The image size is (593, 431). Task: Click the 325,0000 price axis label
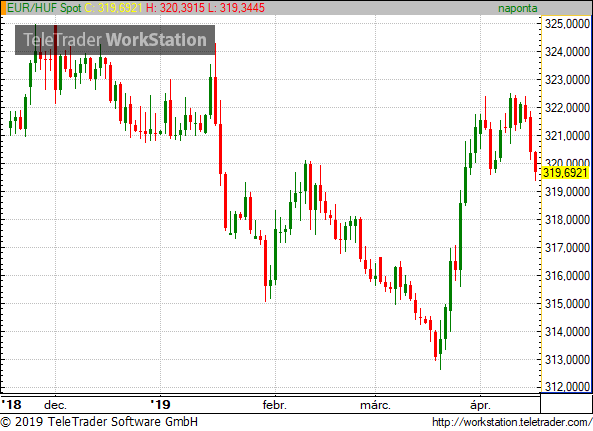pyautogui.click(x=567, y=24)
